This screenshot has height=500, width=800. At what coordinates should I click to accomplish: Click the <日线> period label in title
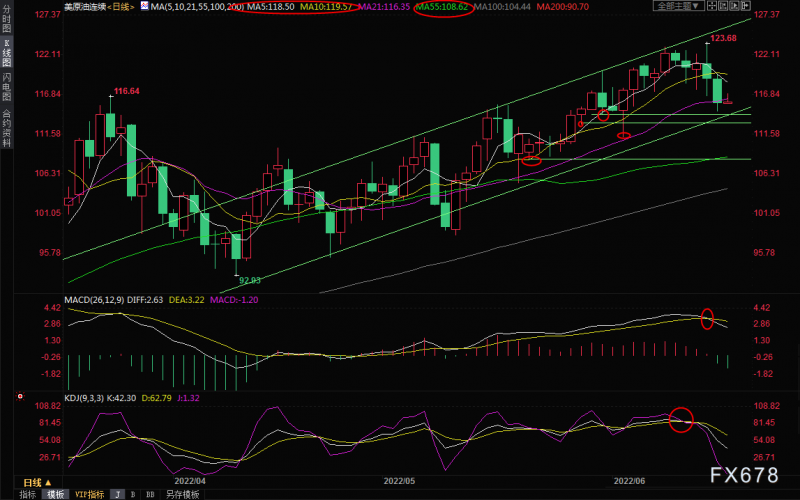121,7
